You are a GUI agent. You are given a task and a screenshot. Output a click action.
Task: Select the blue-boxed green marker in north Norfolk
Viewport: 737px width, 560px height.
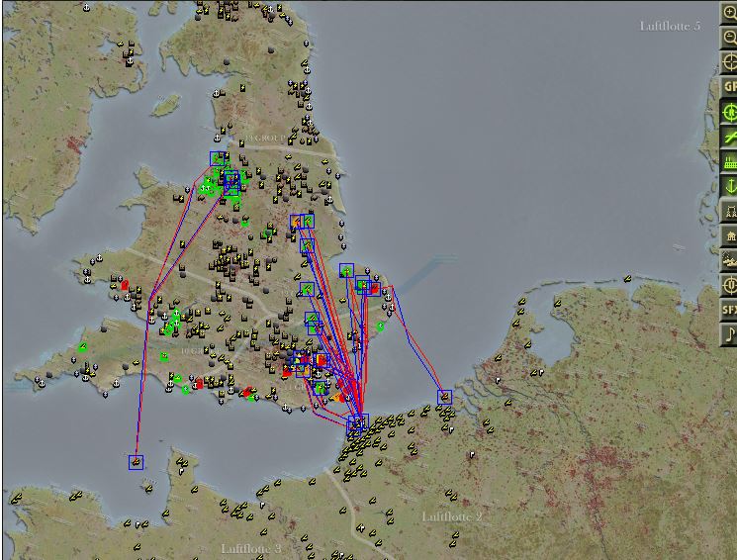click(346, 270)
